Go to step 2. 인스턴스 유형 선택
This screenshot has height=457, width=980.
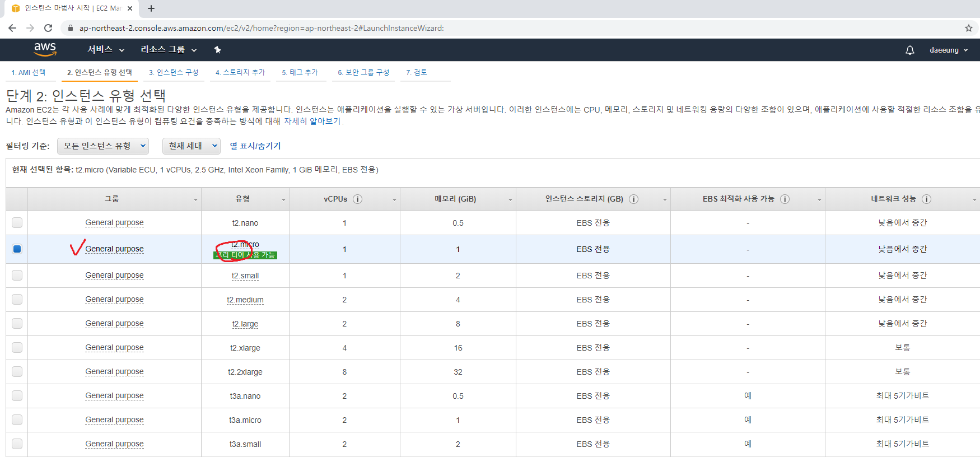pyautogui.click(x=100, y=72)
